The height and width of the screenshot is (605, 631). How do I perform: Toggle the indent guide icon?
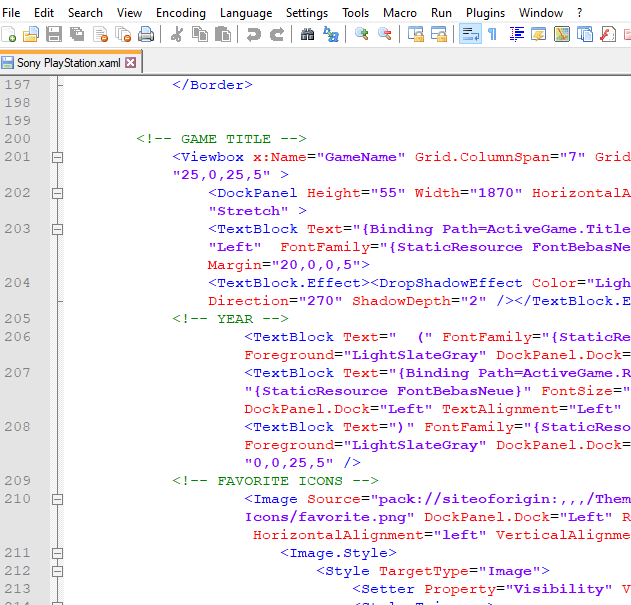click(517, 34)
